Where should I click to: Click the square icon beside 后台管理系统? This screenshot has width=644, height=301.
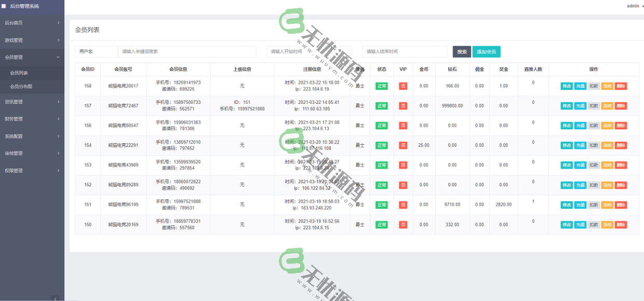click(x=4, y=6)
